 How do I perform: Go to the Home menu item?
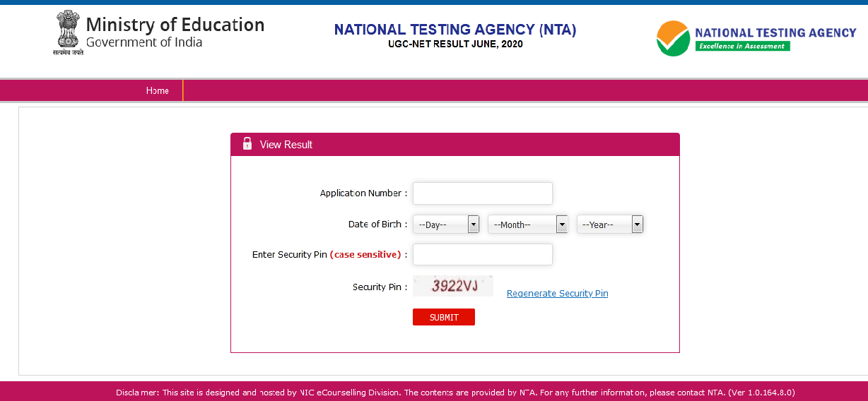[158, 90]
